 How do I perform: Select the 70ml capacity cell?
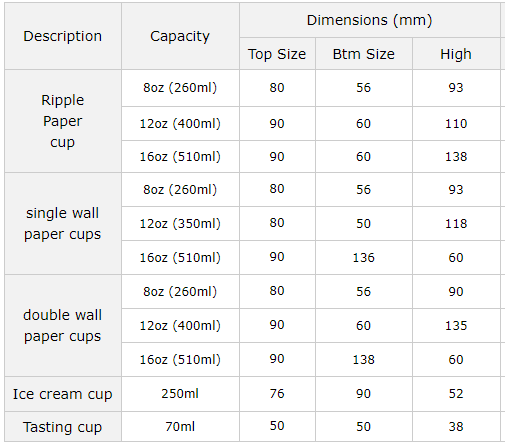pyautogui.click(x=180, y=427)
